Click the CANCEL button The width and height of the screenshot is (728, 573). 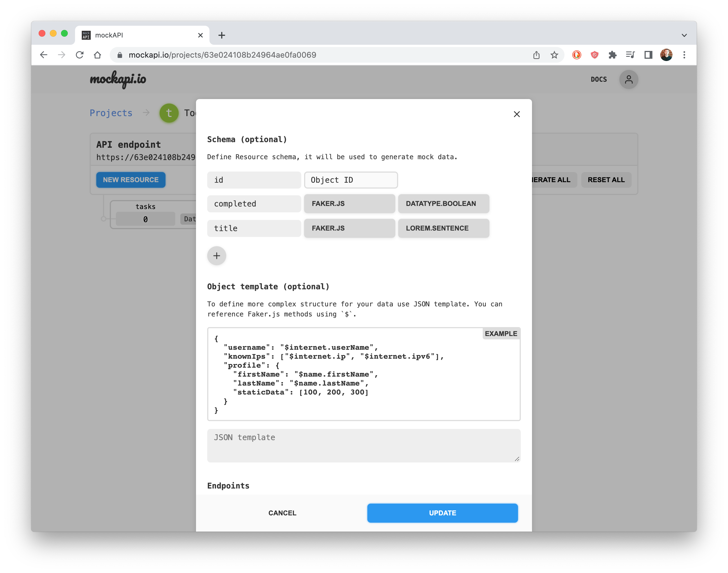click(282, 513)
